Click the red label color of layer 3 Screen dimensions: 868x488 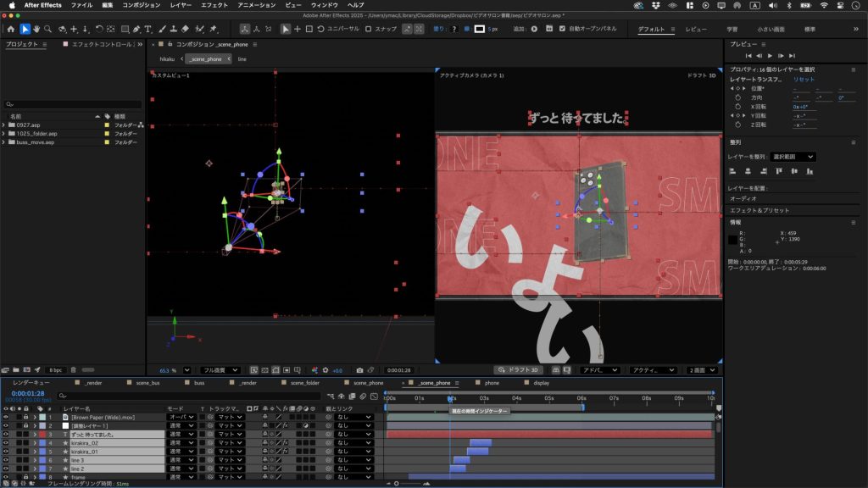pos(41,435)
